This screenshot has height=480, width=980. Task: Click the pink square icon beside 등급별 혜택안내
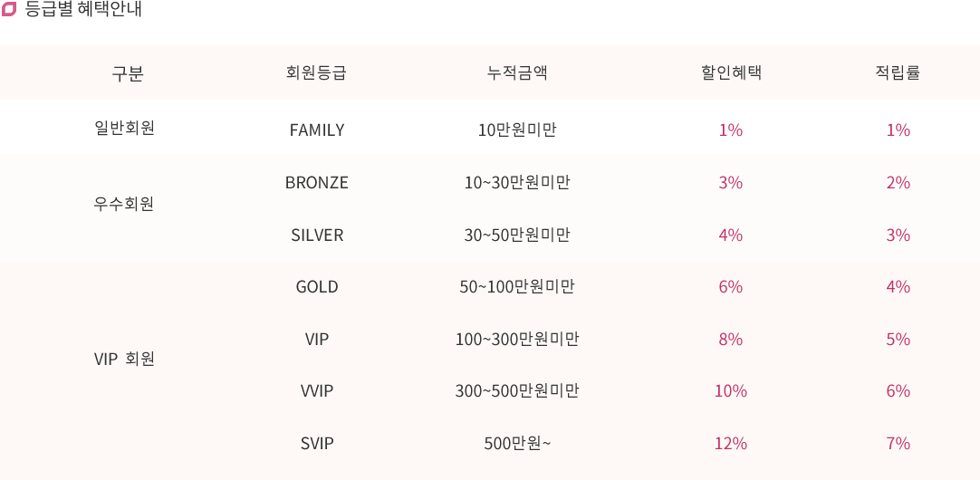click(9, 10)
